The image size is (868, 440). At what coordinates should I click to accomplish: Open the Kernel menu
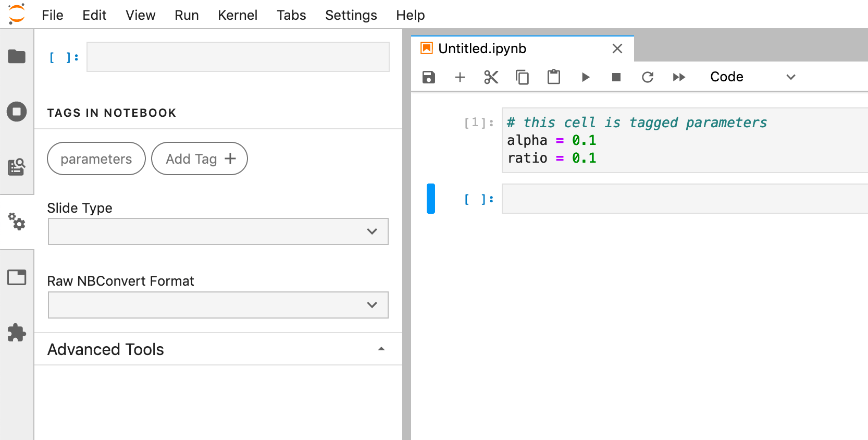pos(238,15)
